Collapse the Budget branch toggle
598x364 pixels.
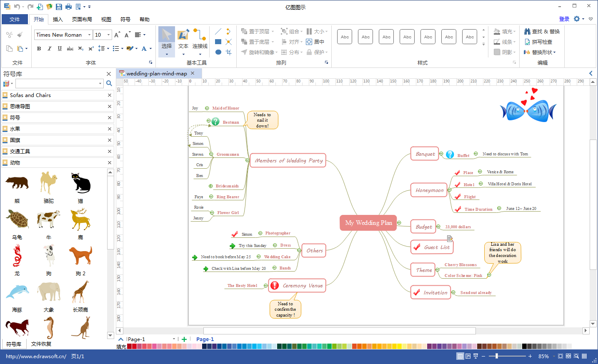pyautogui.click(x=438, y=227)
